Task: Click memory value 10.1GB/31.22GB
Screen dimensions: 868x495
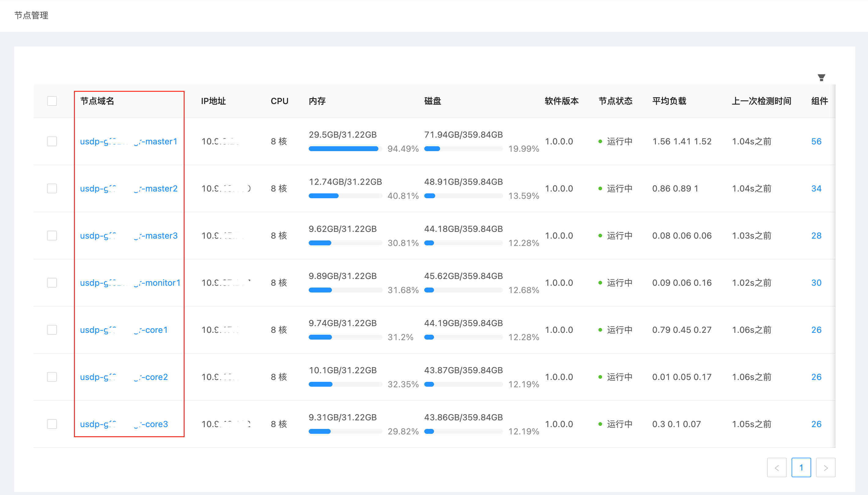Action: [343, 370]
